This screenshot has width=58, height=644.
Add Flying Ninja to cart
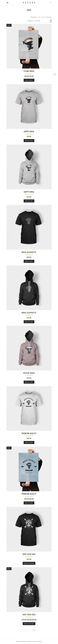point(29,80)
